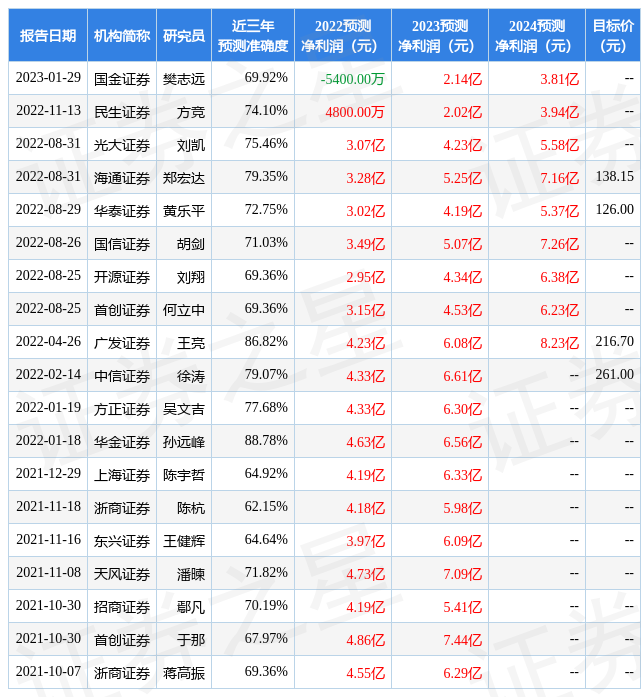Click target price 261.00
Screen dimensions: 641x697
click(614, 374)
